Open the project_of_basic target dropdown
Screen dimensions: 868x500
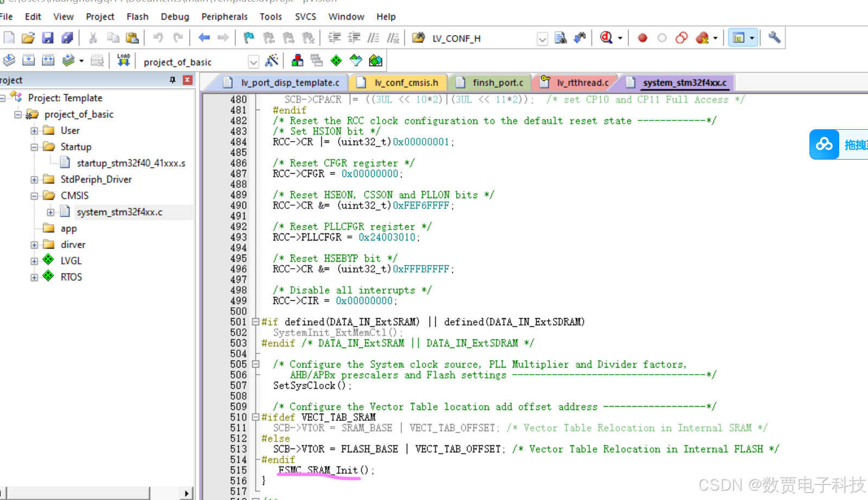tap(253, 62)
